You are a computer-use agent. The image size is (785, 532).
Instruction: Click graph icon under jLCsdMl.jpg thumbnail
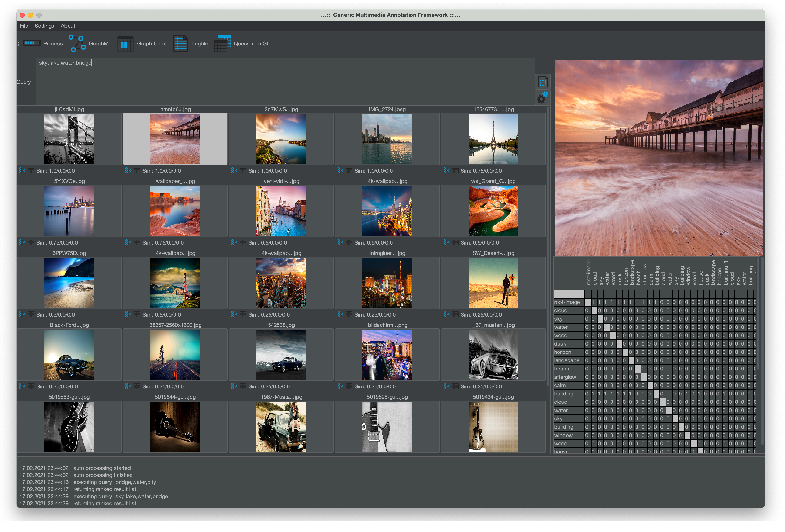point(22,171)
